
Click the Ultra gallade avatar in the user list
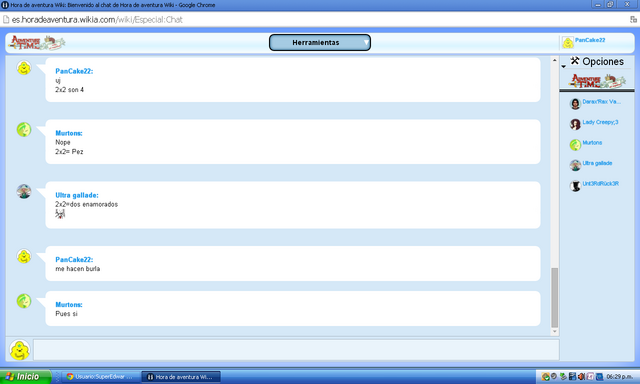(575, 165)
